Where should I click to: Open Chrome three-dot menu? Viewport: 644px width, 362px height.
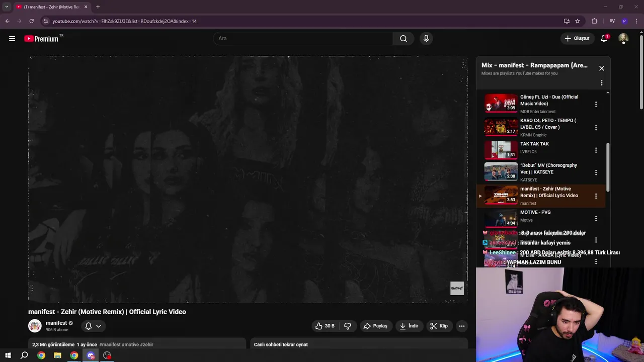[x=637, y=21]
